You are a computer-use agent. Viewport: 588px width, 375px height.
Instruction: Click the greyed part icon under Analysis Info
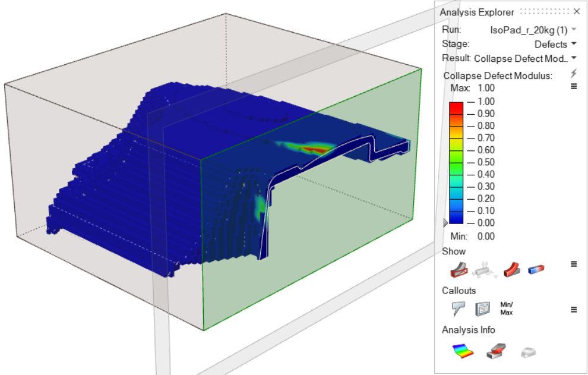tap(529, 352)
